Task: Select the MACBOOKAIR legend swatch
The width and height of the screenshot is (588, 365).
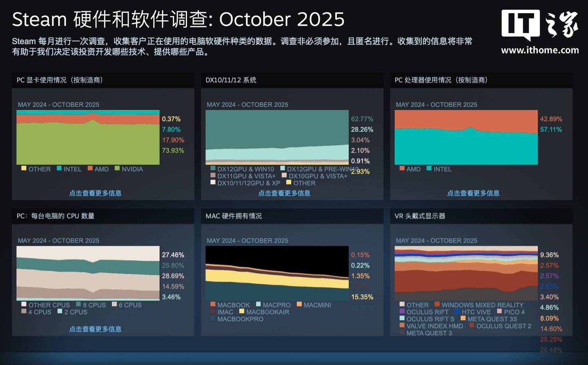Action: pos(242,311)
